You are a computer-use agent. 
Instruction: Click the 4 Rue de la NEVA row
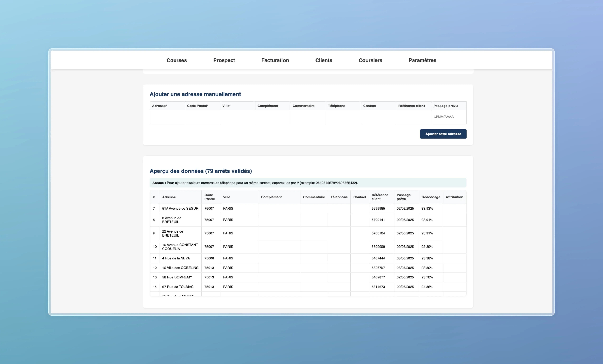point(176,258)
